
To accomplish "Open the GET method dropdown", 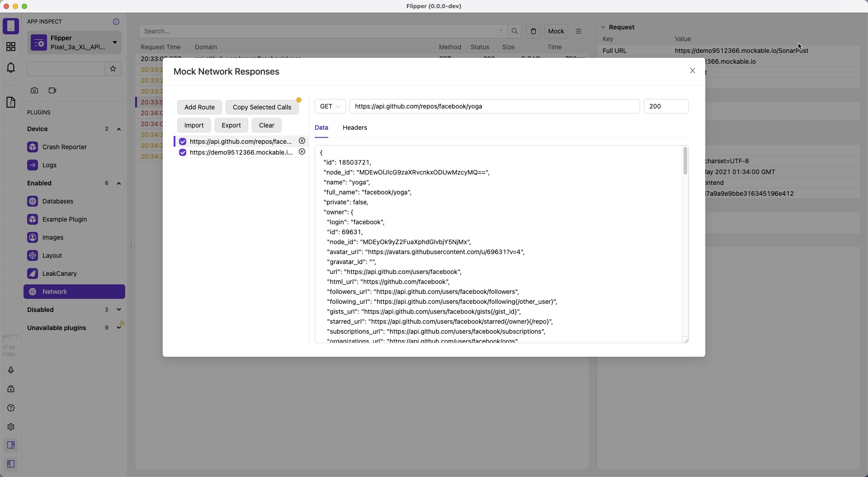I will (330, 106).
